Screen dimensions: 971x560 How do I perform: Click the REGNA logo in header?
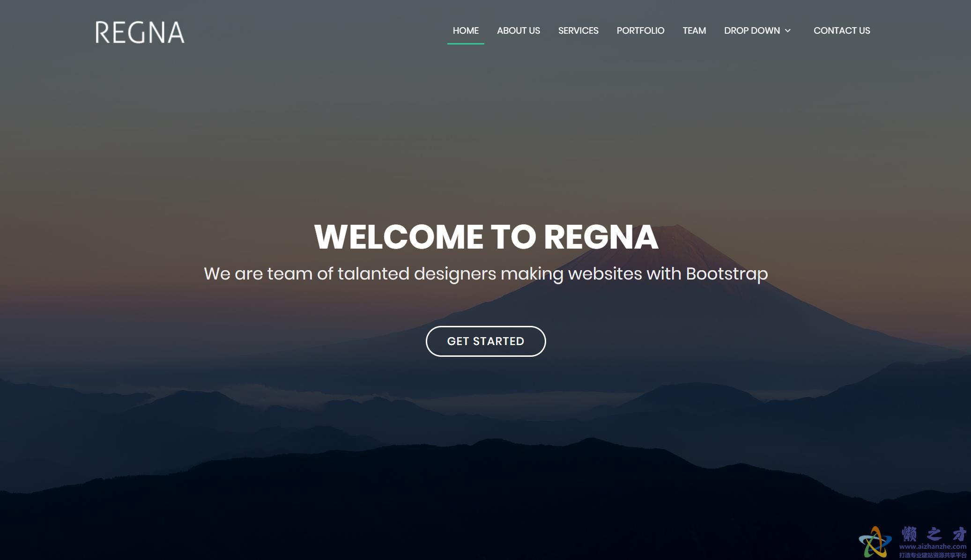click(x=140, y=32)
